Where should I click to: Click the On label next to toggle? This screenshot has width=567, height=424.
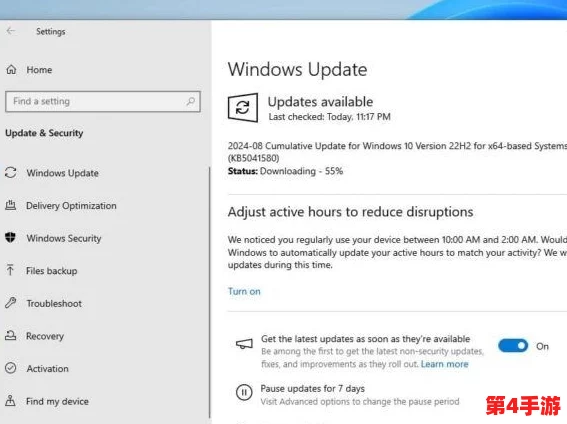tap(542, 346)
